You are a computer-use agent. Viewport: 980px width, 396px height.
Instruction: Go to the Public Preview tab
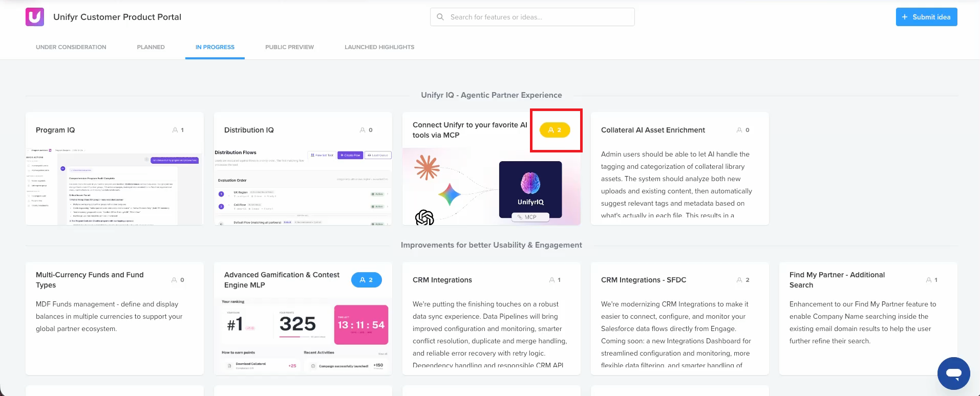point(290,47)
